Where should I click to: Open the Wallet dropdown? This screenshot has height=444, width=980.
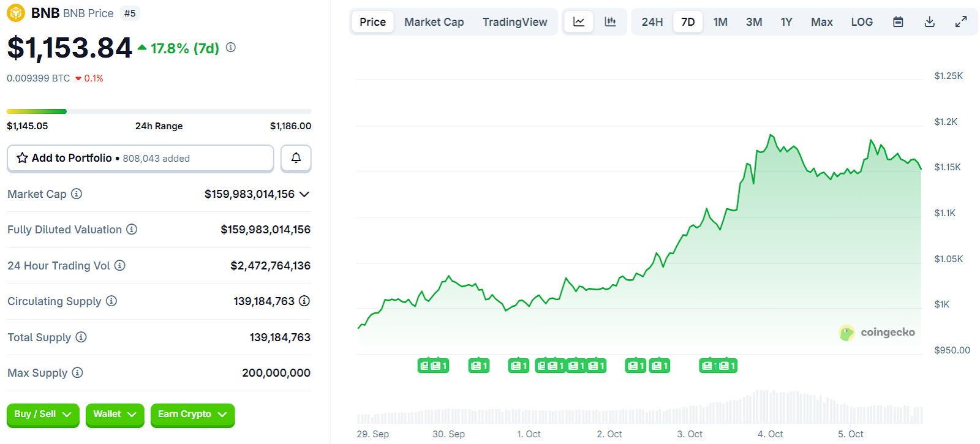[x=115, y=415]
